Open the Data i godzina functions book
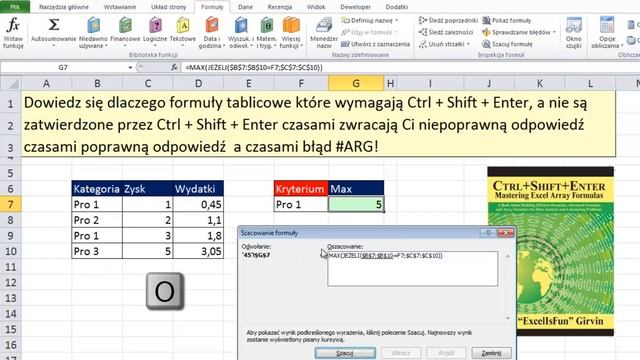Screen dimensions: 640x360 tap(211, 33)
